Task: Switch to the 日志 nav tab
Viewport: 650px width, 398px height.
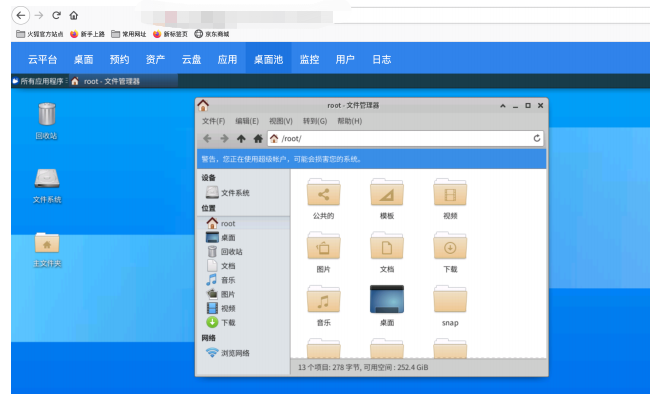Action: click(x=381, y=59)
